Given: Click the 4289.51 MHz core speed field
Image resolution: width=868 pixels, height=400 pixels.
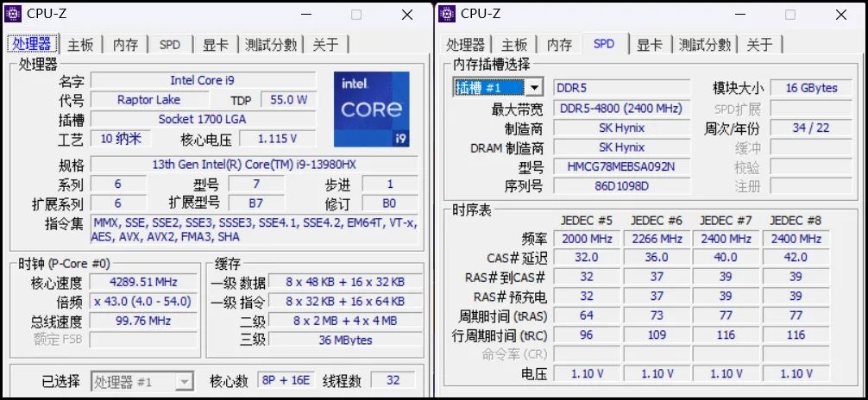Looking at the screenshot, I should click(143, 282).
